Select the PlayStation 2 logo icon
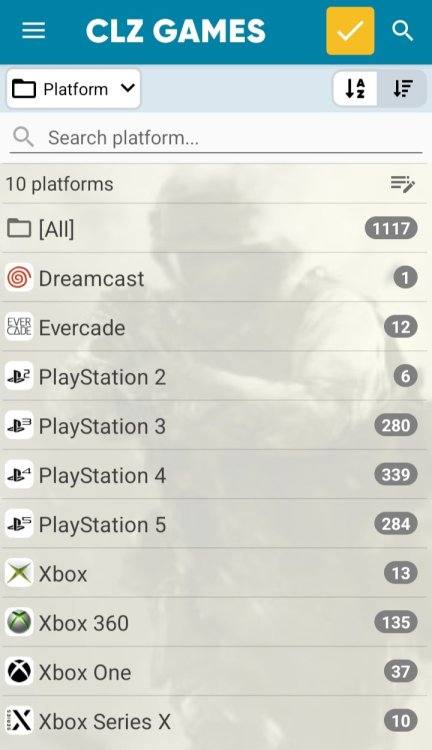This screenshot has height=750, width=432. [19, 376]
